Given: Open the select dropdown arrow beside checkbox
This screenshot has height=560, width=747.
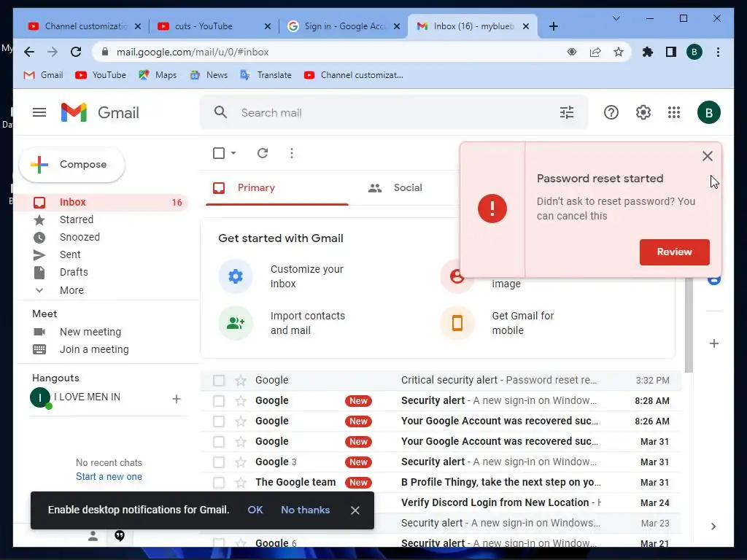Looking at the screenshot, I should tap(233, 153).
